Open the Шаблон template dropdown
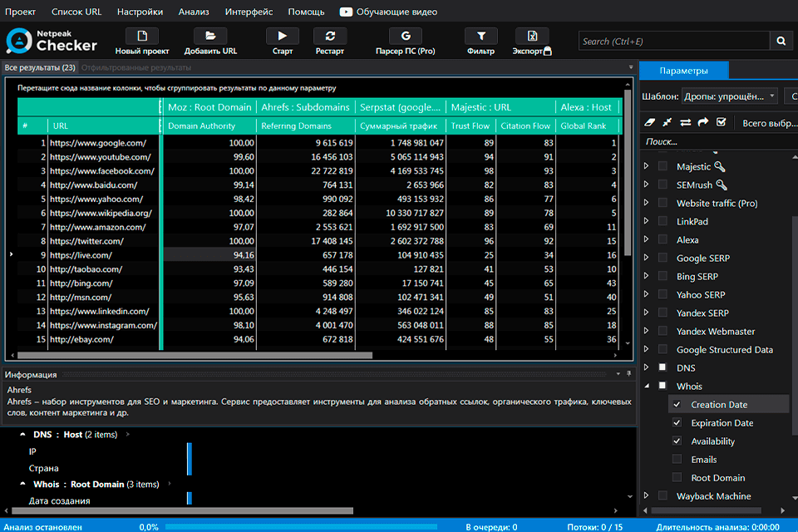Image resolution: width=798 pixels, height=532 pixels. point(729,96)
